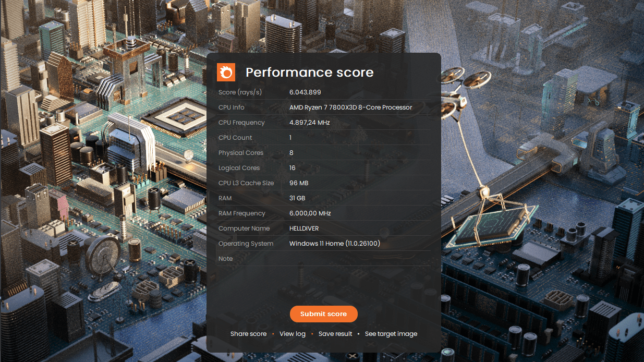644x362 pixels.
Task: Click the CPU Count value 1
Action: click(x=290, y=138)
